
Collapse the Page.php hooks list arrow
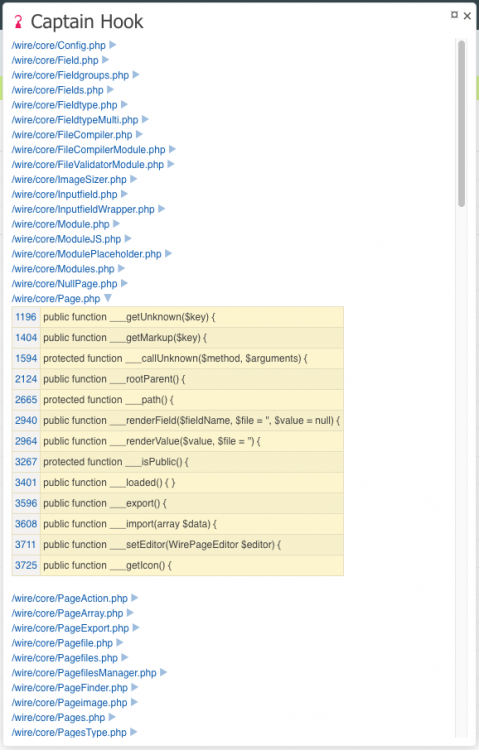click(x=108, y=298)
